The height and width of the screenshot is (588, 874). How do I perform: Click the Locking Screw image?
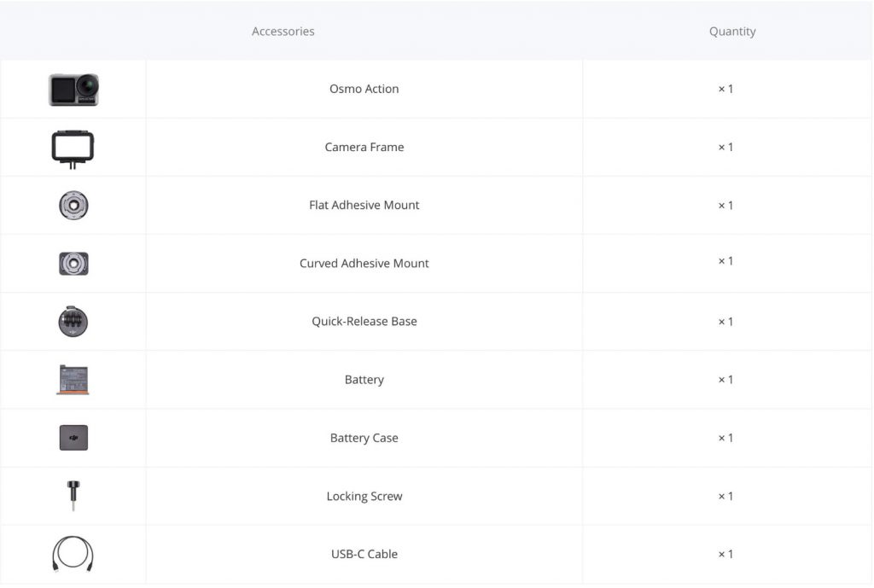point(73,496)
